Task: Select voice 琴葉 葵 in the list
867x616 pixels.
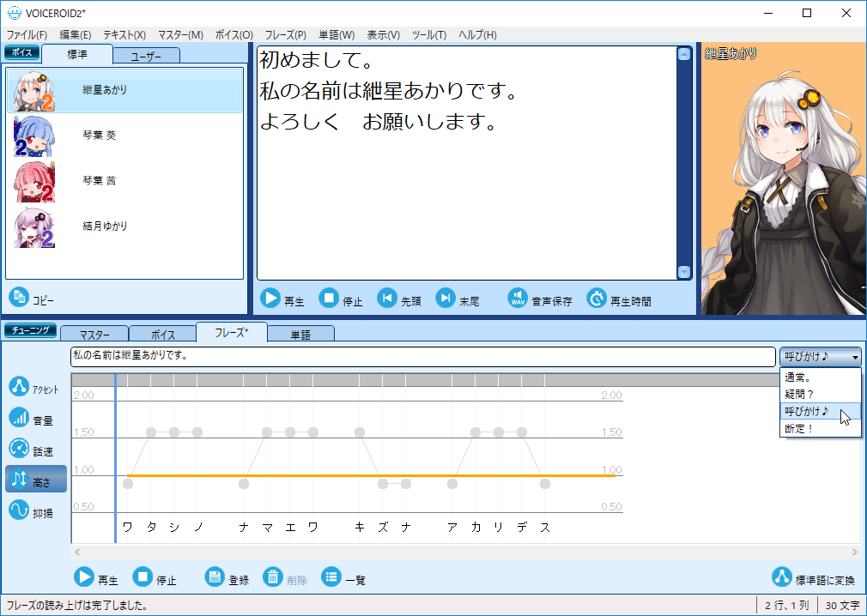Action: [124, 136]
